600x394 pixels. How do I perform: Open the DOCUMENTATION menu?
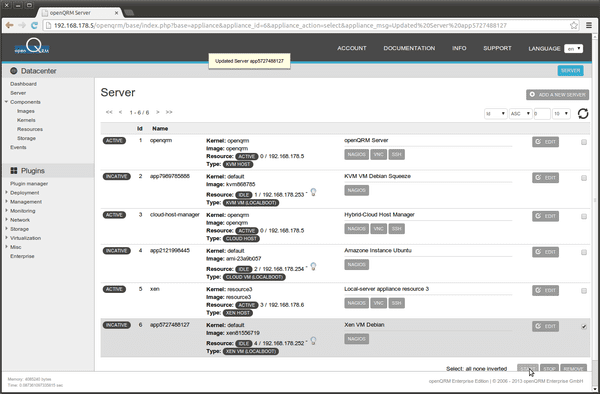[x=409, y=48]
